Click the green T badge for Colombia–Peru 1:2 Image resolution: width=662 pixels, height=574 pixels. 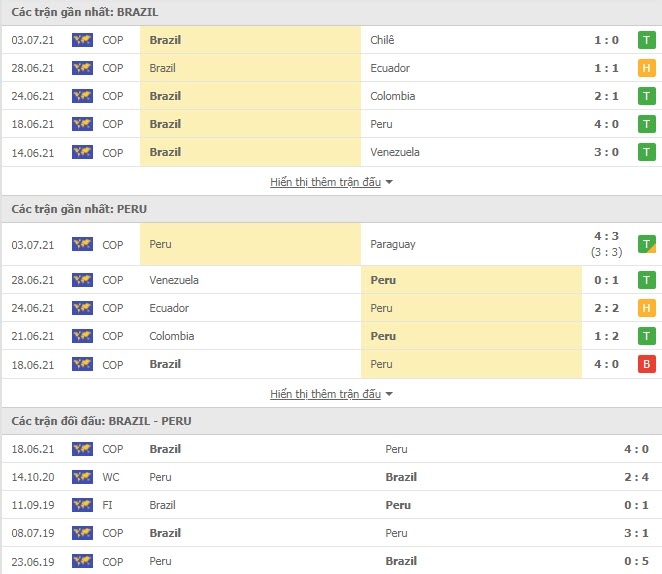[x=646, y=336]
